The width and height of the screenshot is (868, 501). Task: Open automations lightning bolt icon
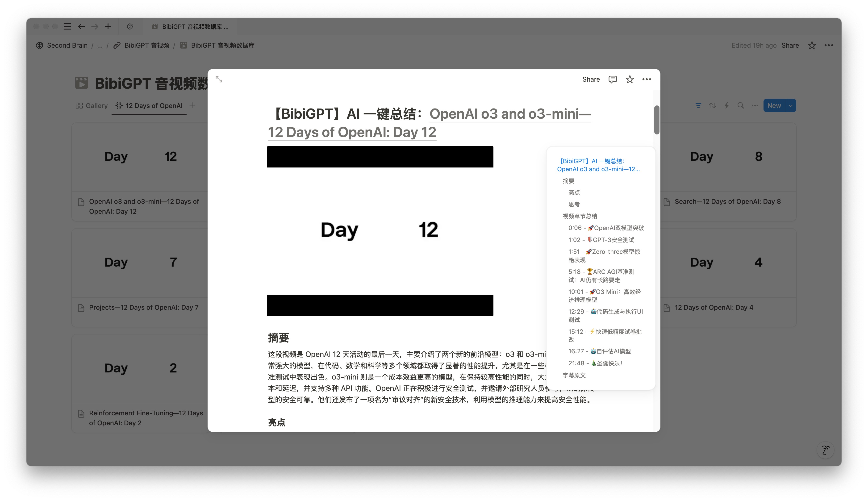[x=726, y=106]
